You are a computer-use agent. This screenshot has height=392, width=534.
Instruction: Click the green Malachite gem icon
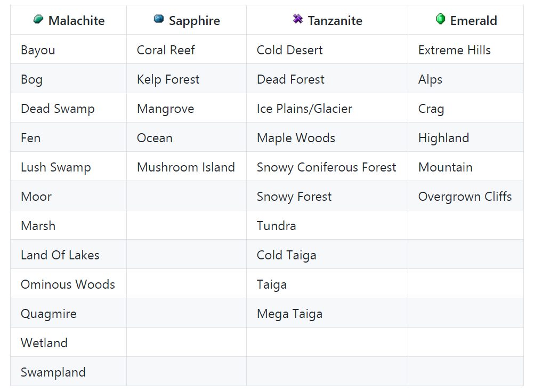38,19
